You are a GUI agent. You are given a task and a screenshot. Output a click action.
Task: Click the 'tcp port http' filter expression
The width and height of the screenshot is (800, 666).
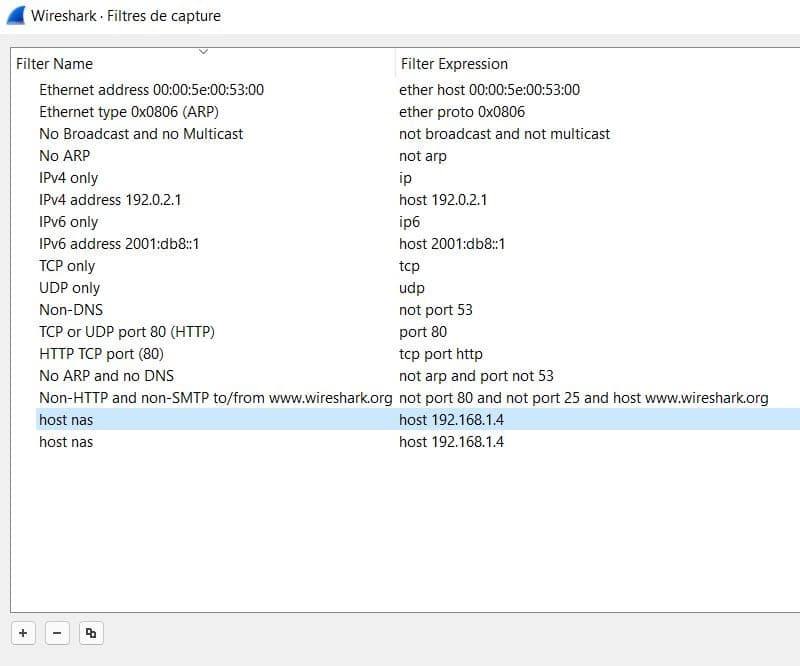click(x=440, y=354)
